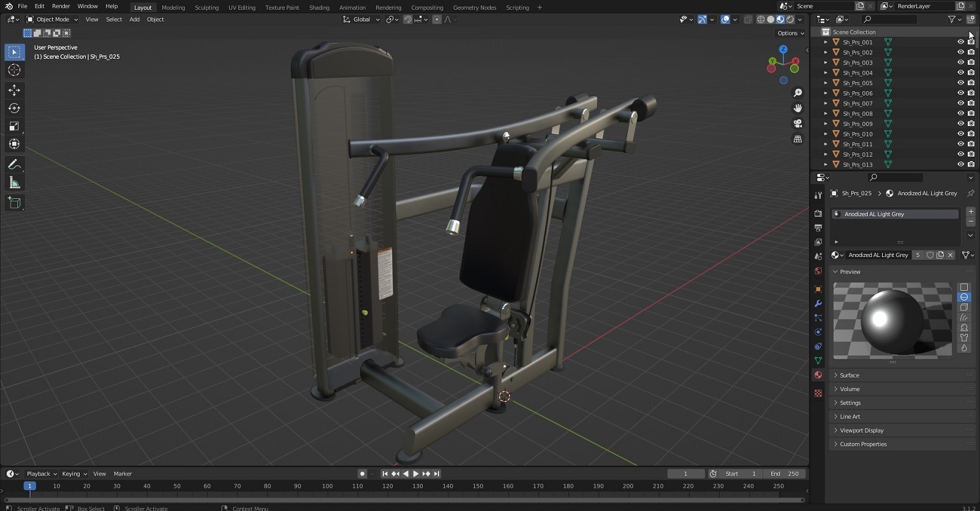Viewport: 980px width, 511px height.
Task: Activate the Rotate tool
Action: [14, 108]
